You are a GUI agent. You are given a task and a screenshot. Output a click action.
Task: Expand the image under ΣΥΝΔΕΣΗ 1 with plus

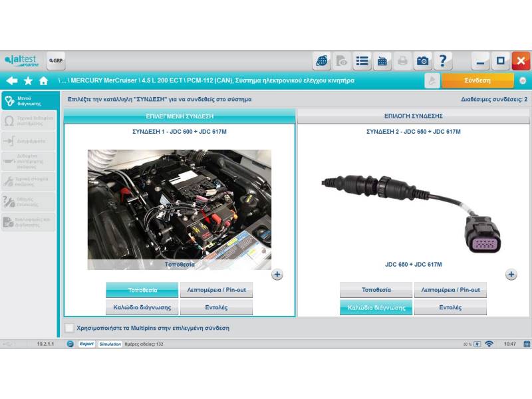277,274
